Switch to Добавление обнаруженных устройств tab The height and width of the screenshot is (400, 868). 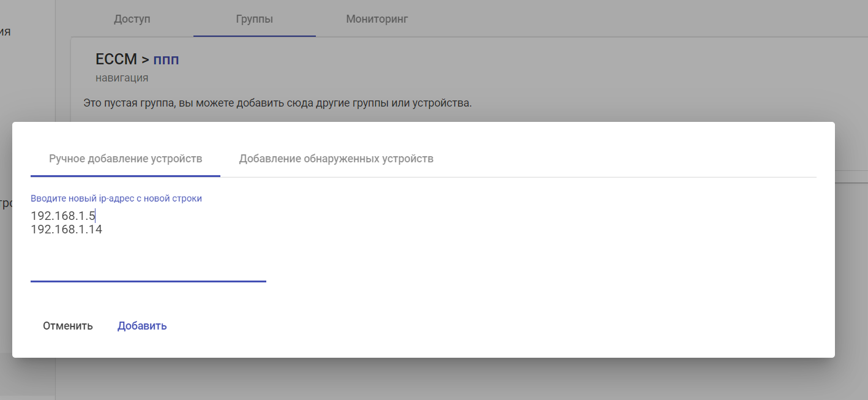coord(336,159)
